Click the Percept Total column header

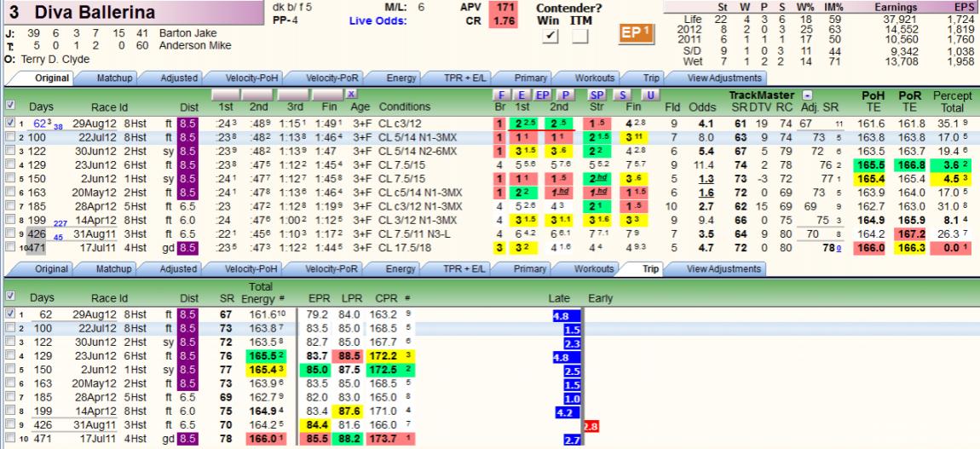(953, 101)
